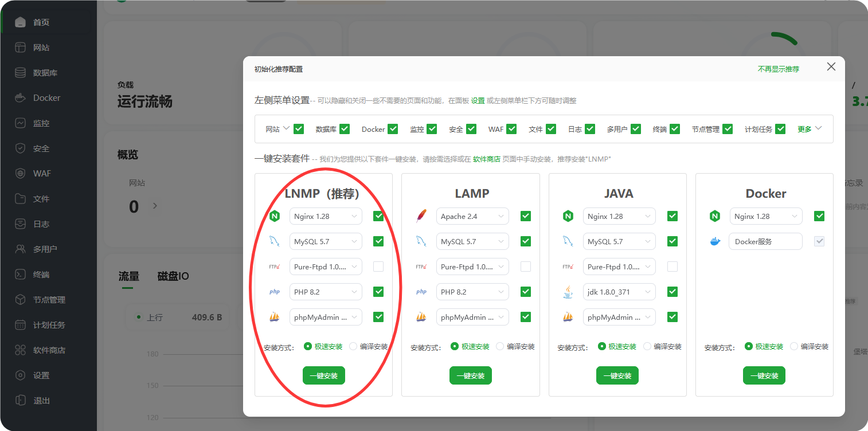The width and height of the screenshot is (868, 431).
Task: Open the 设置 link in dialog description
Action: (x=478, y=100)
